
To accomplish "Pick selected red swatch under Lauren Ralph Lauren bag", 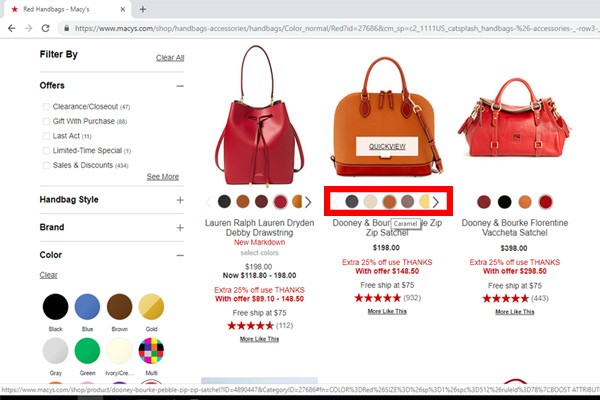I will (x=280, y=201).
